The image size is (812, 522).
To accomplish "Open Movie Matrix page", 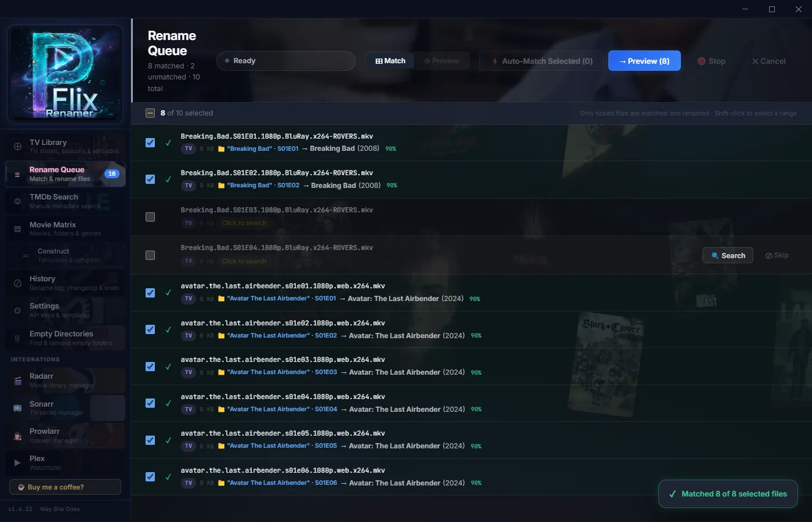I will pyautogui.click(x=66, y=229).
